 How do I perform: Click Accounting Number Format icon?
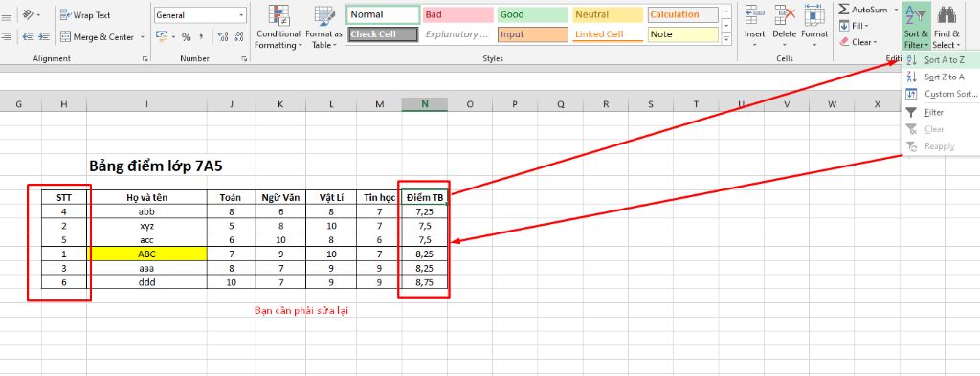[x=161, y=37]
